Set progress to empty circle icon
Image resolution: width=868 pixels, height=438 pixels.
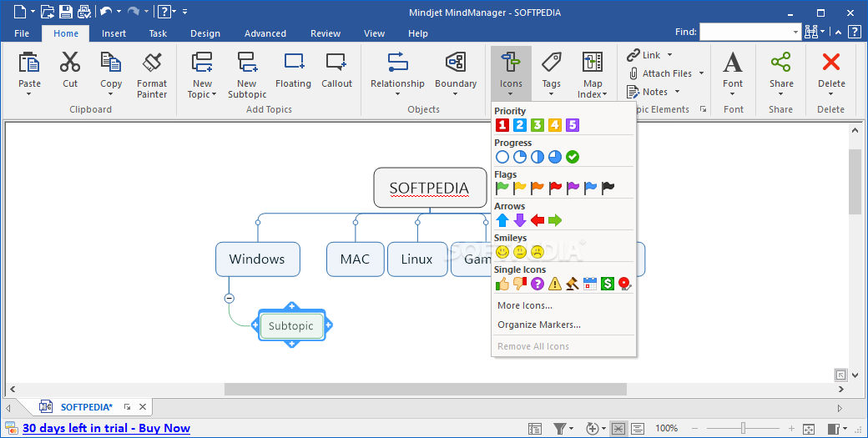pyautogui.click(x=502, y=157)
